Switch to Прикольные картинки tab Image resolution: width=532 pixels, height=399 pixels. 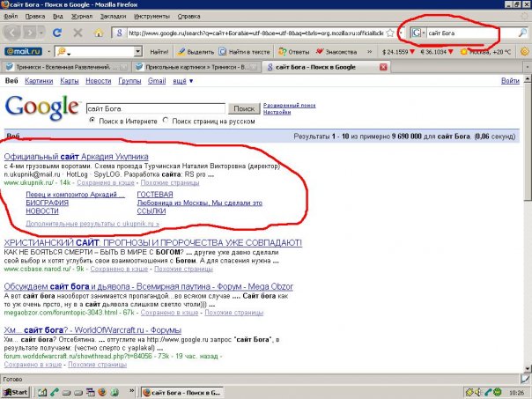click(x=196, y=67)
